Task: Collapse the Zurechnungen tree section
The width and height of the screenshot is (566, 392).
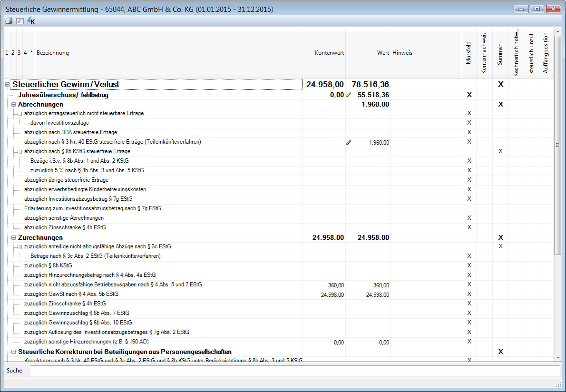Action: [x=14, y=237]
